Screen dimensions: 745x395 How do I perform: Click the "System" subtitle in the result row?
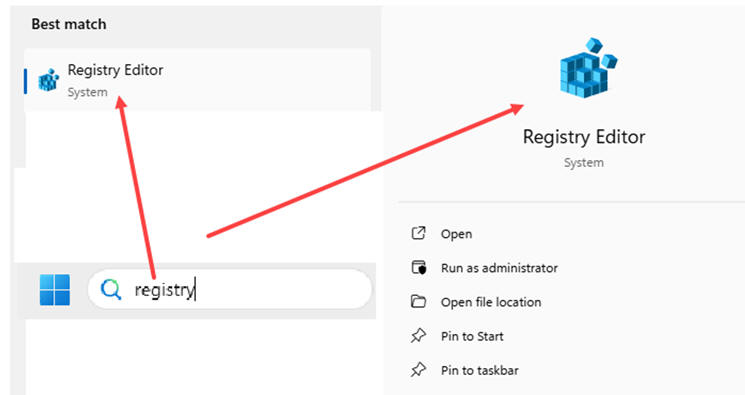click(87, 92)
